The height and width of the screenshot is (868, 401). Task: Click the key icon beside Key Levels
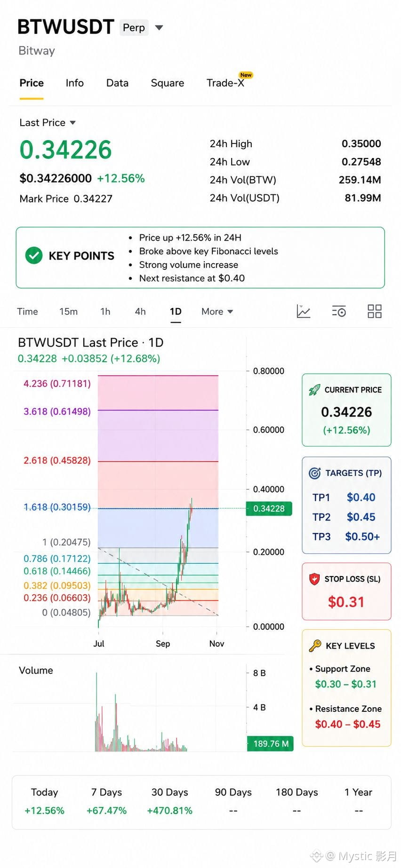pyautogui.click(x=315, y=646)
